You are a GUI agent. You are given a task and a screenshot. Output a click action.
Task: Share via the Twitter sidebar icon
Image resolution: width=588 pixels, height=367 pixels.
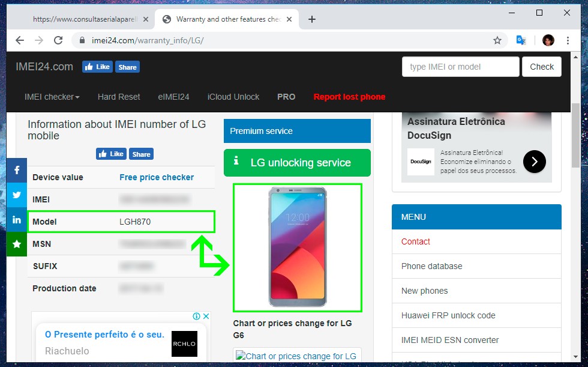coord(17,195)
